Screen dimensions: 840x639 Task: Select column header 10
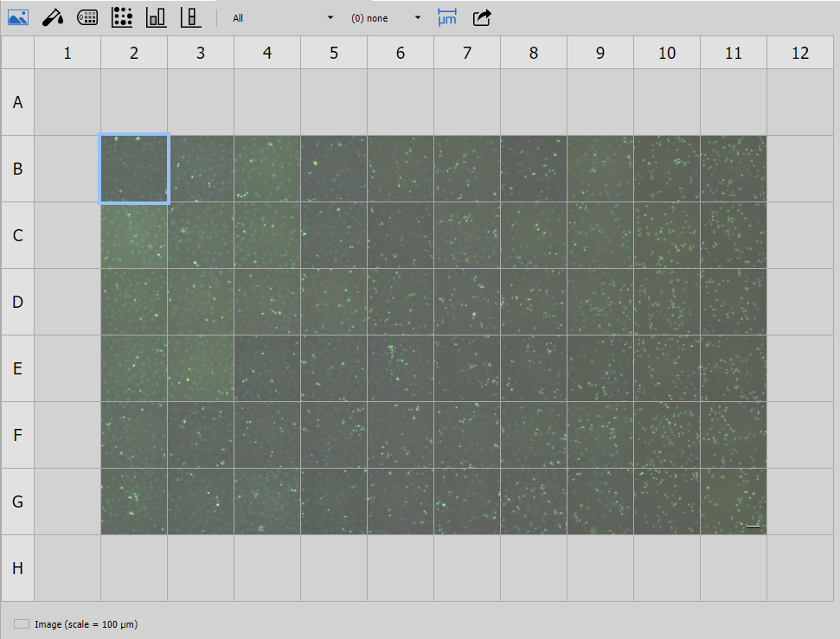(667, 53)
